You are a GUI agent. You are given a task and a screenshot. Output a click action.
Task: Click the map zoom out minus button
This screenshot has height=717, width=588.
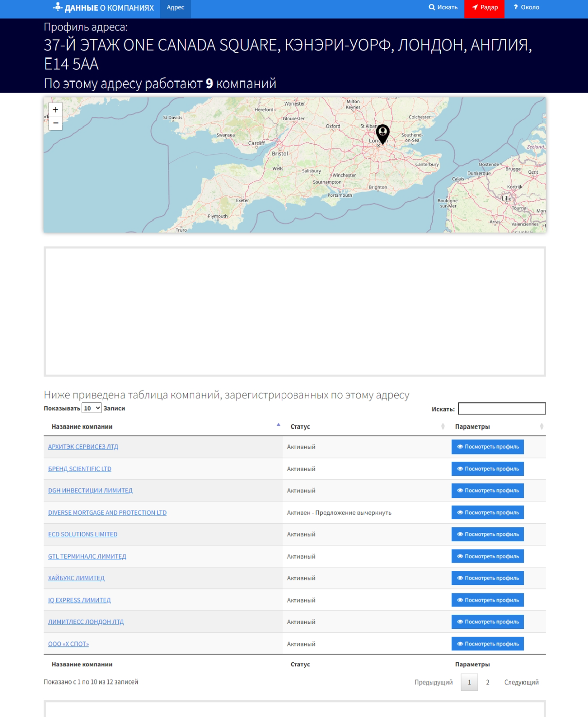[x=55, y=123]
